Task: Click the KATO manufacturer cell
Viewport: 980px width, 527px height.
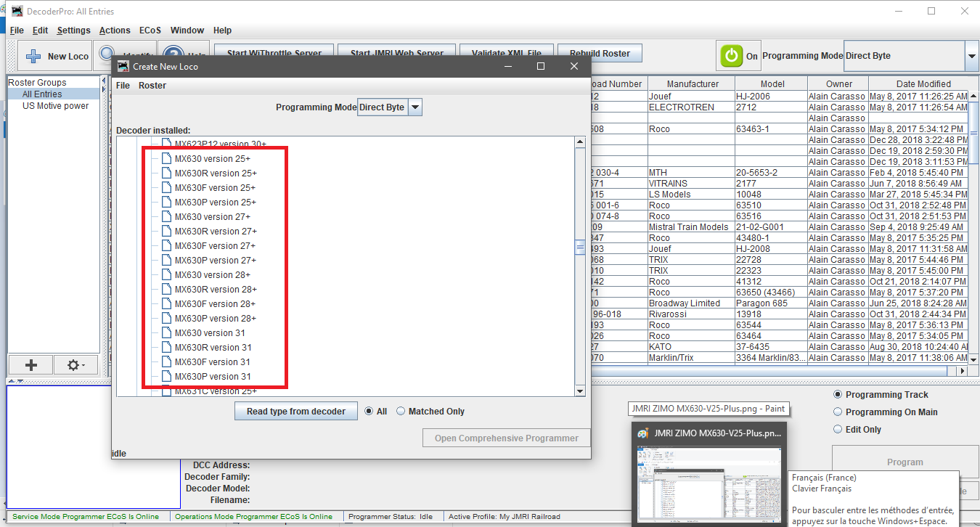Action: 691,347
